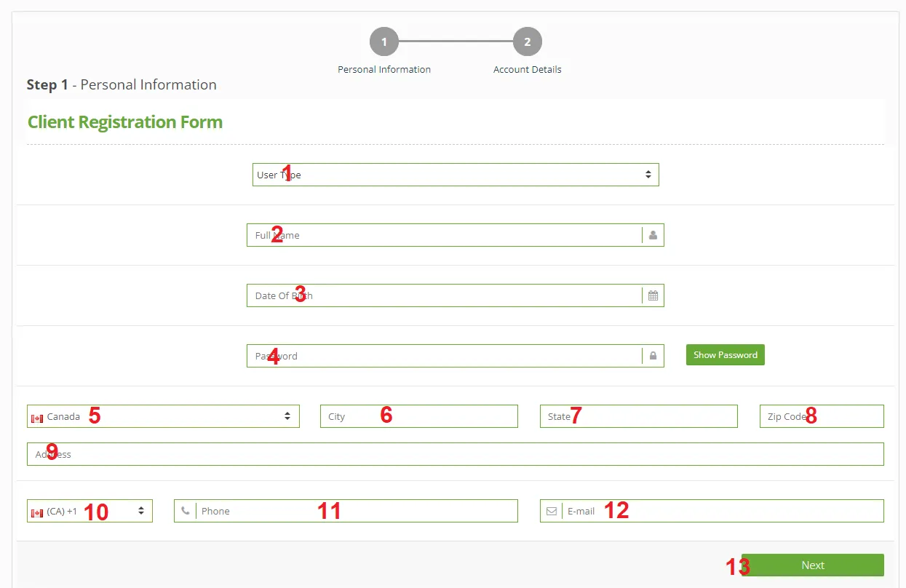The height and width of the screenshot is (588, 906).
Task: Click the flag in the phone code selector
Action: pos(37,512)
